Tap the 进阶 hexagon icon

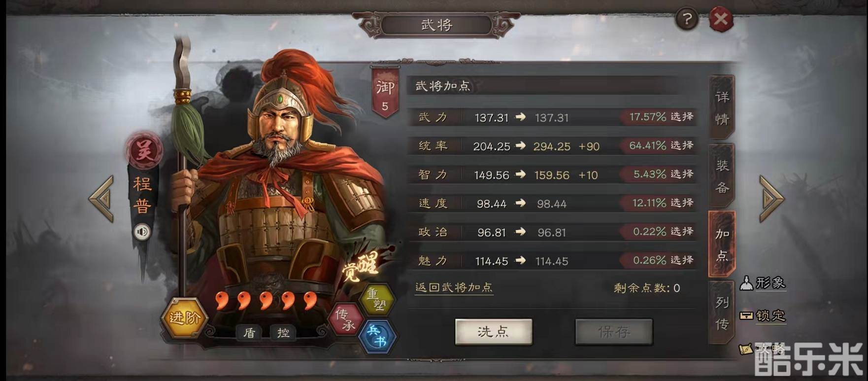coord(184,318)
